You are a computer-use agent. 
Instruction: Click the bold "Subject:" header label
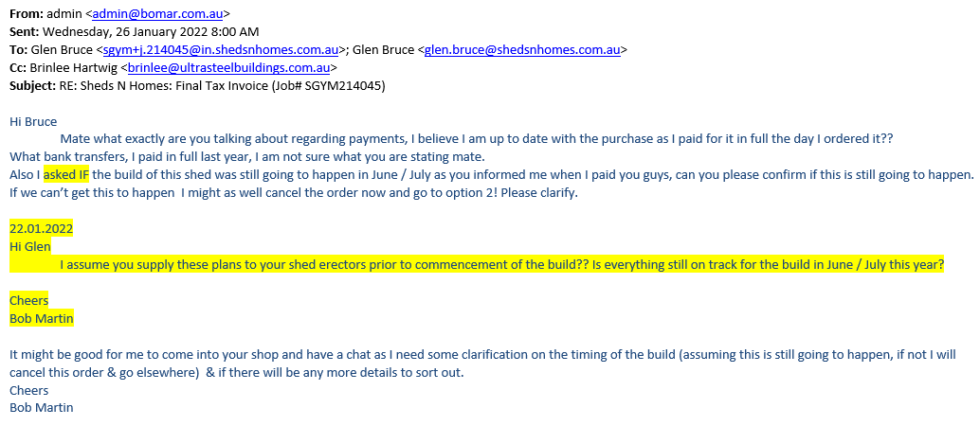(34, 86)
